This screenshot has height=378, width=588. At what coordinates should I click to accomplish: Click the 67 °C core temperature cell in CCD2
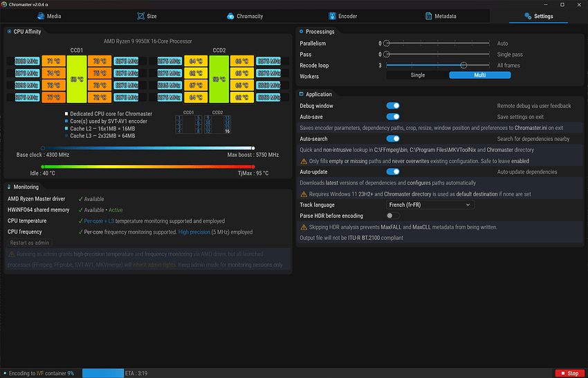(x=196, y=86)
